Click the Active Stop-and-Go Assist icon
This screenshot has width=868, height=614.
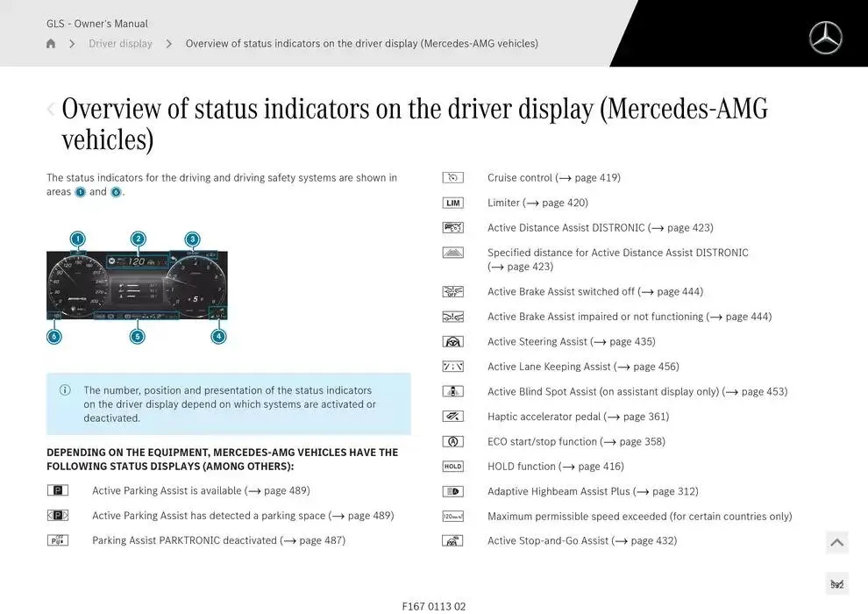tap(452, 541)
